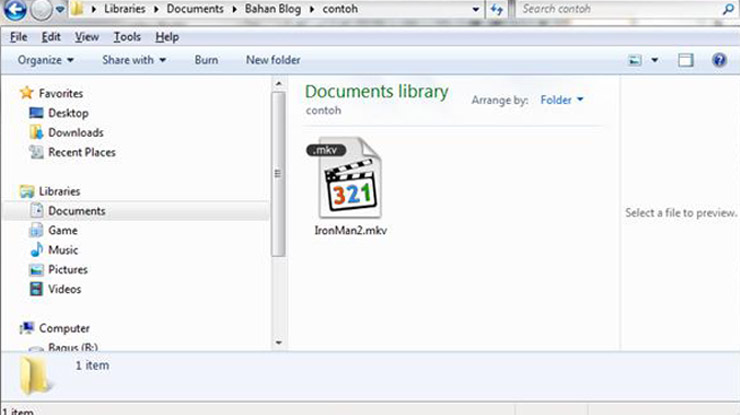Click the Videos filmstrip icon
The height and width of the screenshot is (415, 740).
pyautogui.click(x=36, y=288)
